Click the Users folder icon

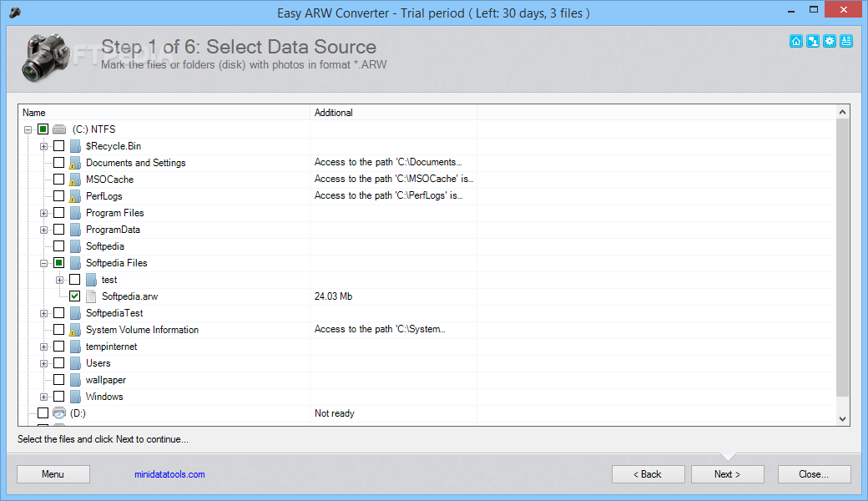coord(75,363)
